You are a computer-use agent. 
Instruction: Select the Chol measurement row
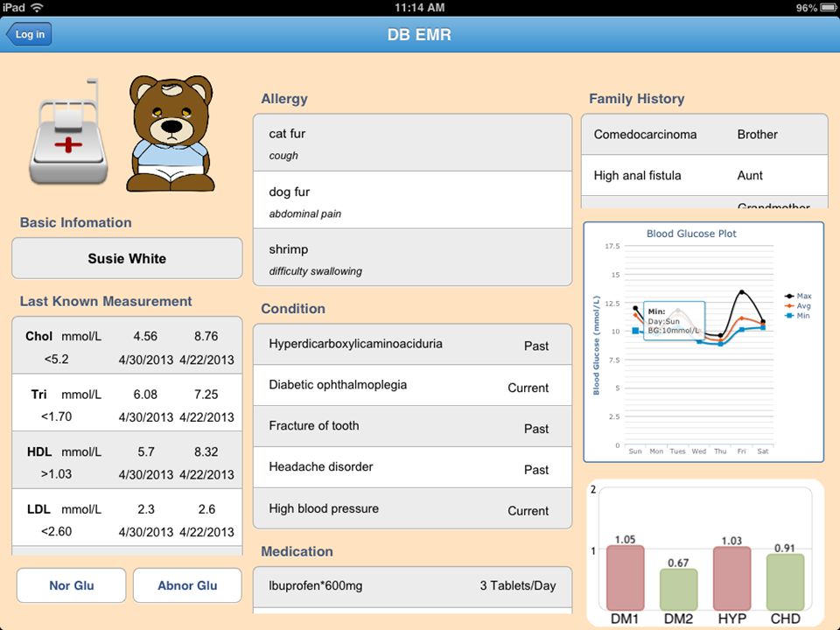pos(127,346)
